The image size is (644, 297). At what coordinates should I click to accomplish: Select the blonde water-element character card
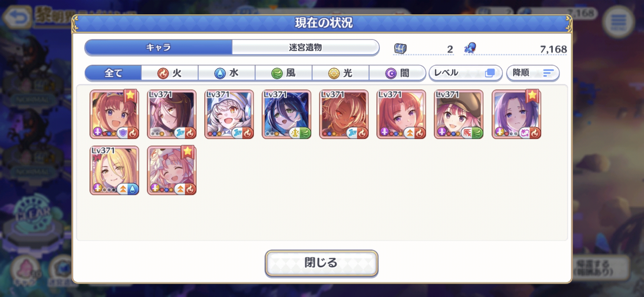[114, 170]
